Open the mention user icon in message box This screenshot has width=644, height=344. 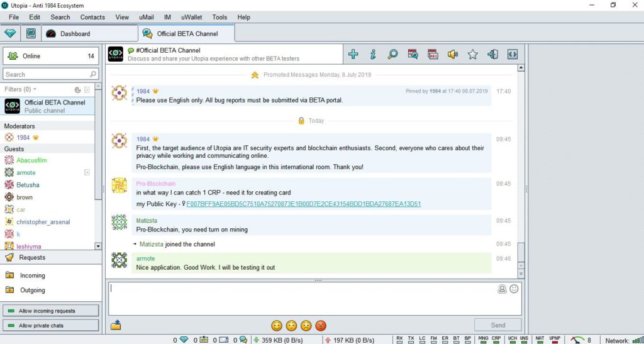[x=502, y=289]
